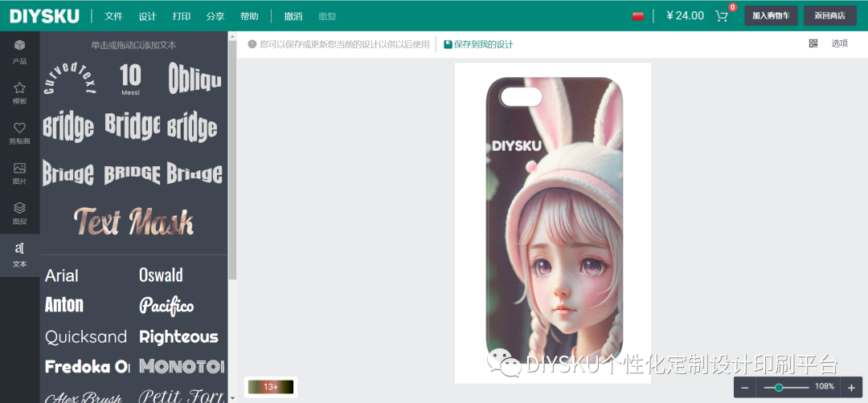Choose the Arial font
This screenshot has width=868, height=403.
(x=61, y=275)
